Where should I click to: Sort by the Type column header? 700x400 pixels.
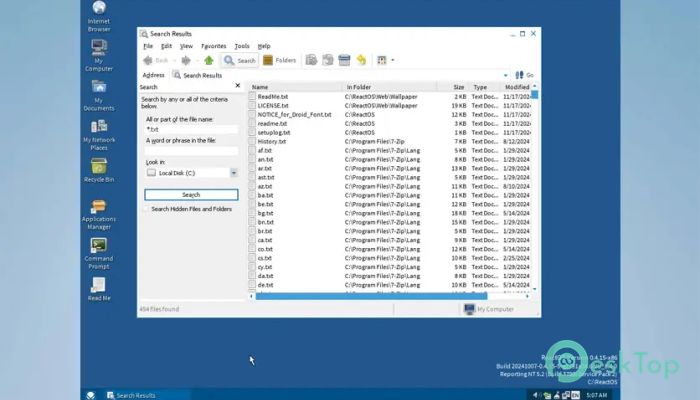pos(484,87)
